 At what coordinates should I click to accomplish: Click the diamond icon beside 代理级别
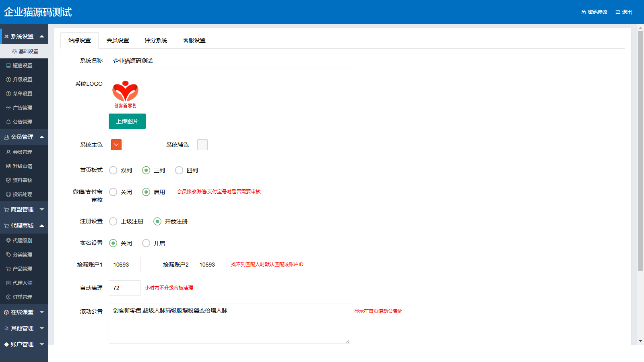tap(8, 241)
